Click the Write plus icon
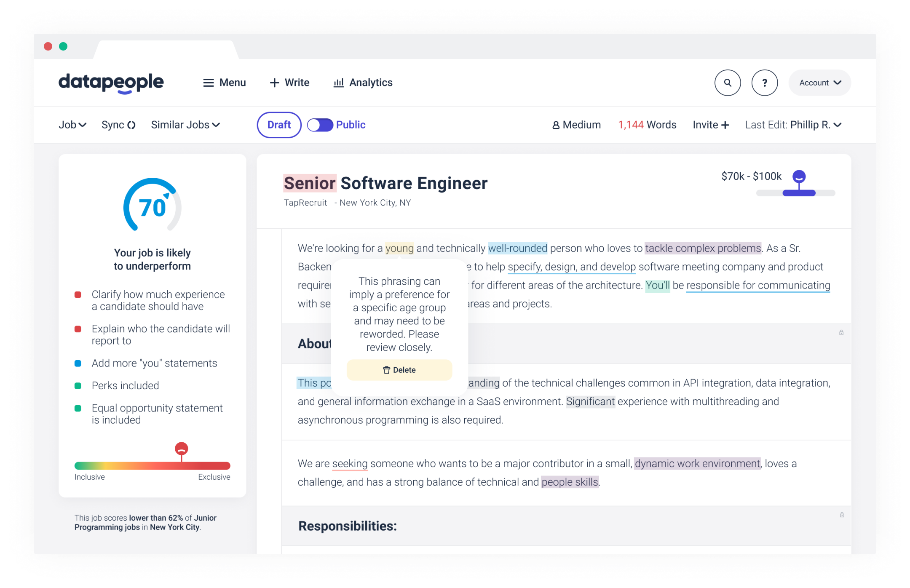 [x=274, y=83]
